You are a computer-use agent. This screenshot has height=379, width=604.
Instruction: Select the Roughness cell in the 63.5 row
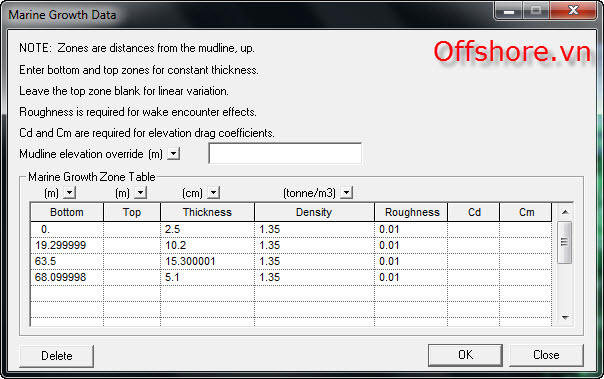click(411, 262)
